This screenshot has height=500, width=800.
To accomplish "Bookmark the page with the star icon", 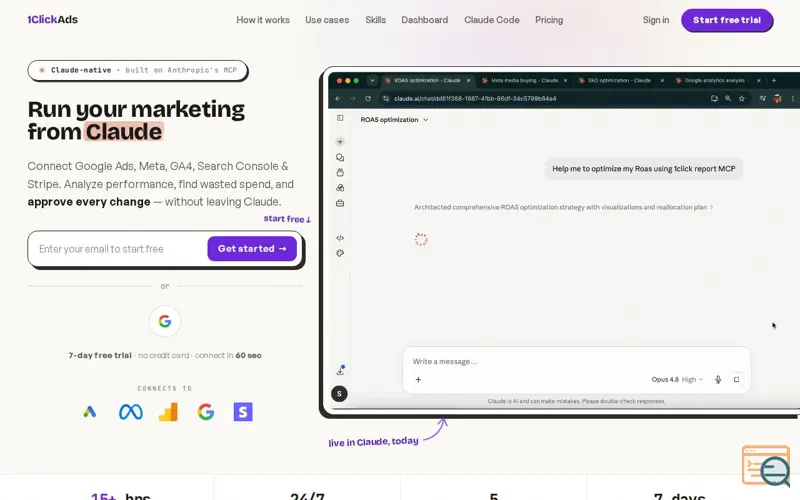I will coord(742,98).
